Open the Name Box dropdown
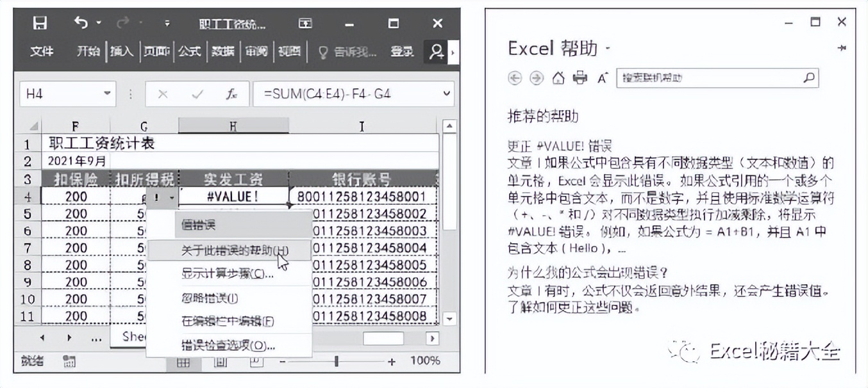The width and height of the screenshot is (868, 388). click(107, 93)
